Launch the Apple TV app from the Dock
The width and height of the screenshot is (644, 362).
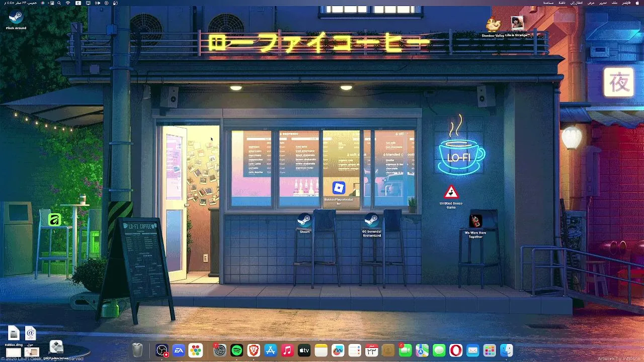[x=304, y=350]
